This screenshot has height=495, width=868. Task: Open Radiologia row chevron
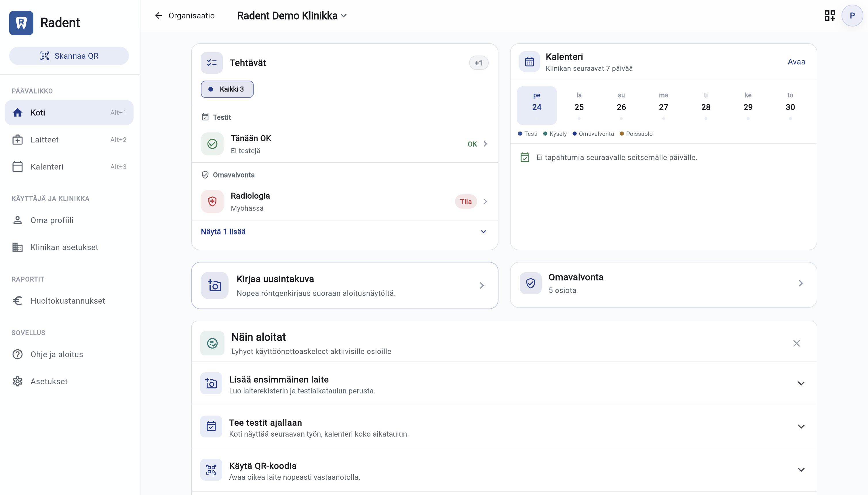485,201
